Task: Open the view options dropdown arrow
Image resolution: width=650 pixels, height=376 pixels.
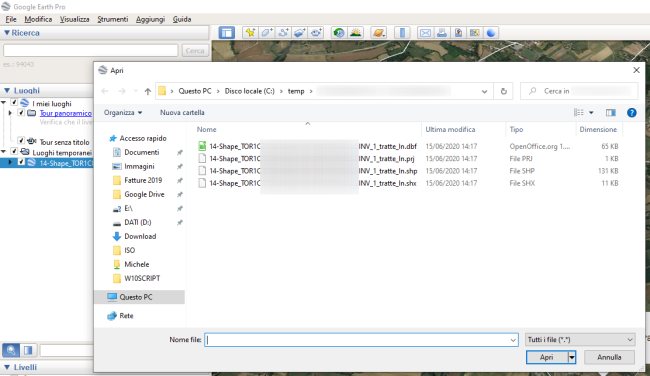Action: (591, 112)
